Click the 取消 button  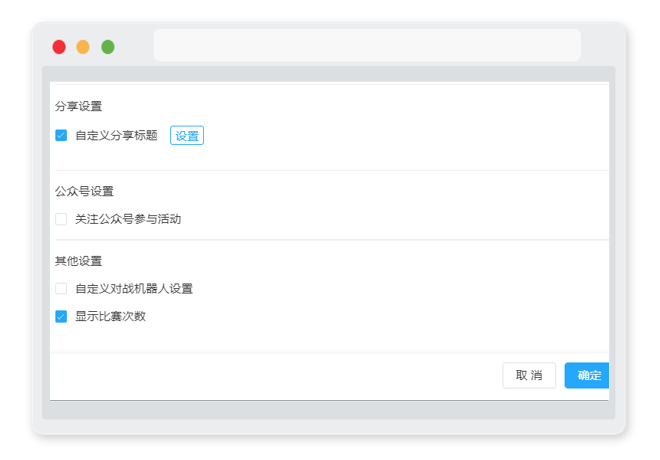tap(529, 375)
